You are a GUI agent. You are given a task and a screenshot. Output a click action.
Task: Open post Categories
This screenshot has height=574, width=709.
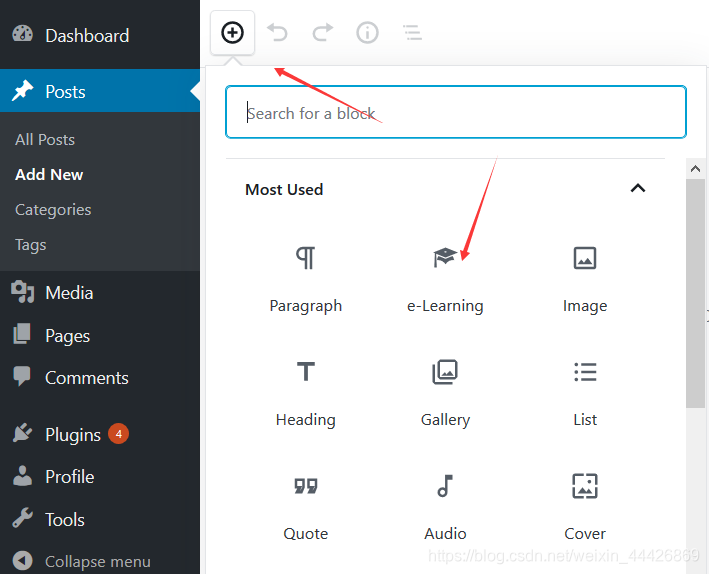53,209
